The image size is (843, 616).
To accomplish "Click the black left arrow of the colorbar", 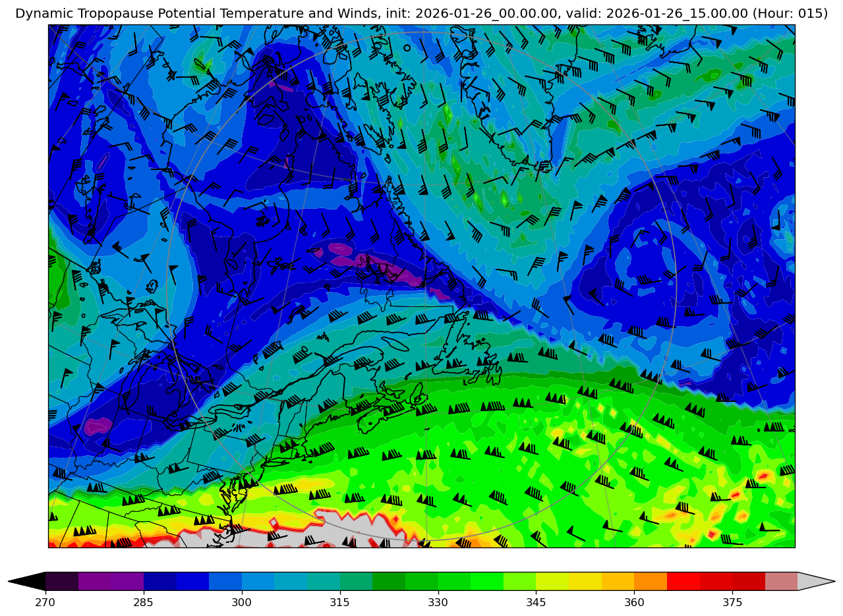I will point(28,581).
